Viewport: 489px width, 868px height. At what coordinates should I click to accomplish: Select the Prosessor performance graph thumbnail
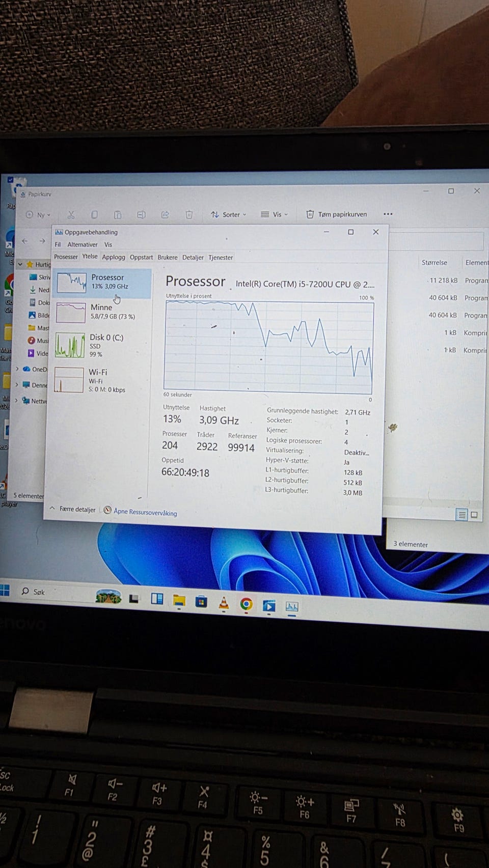point(71,282)
